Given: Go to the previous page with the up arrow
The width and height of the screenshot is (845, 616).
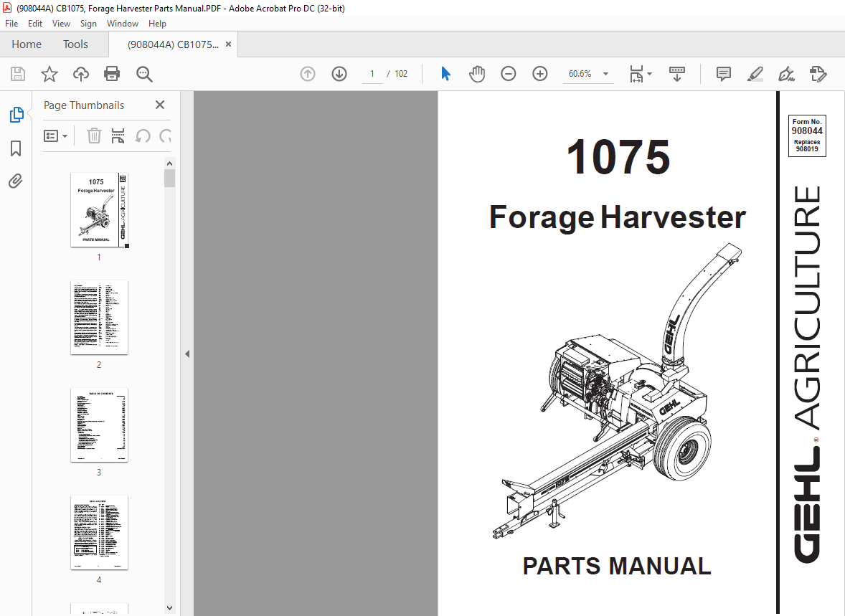Looking at the screenshot, I should tap(308, 74).
